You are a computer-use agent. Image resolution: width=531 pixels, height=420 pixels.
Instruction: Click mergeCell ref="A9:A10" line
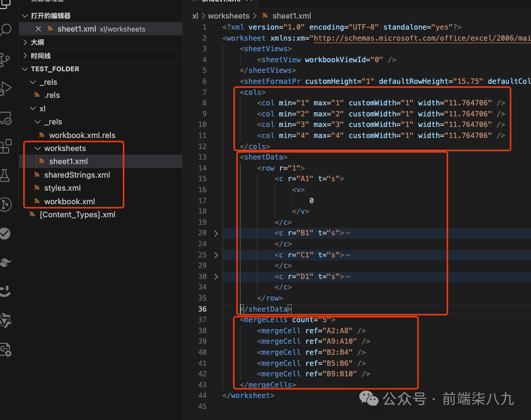(x=314, y=341)
